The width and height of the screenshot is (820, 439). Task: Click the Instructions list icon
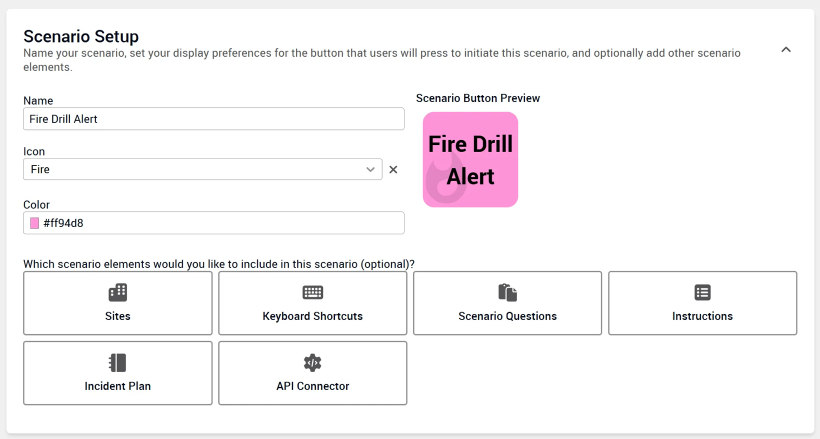[x=702, y=292]
